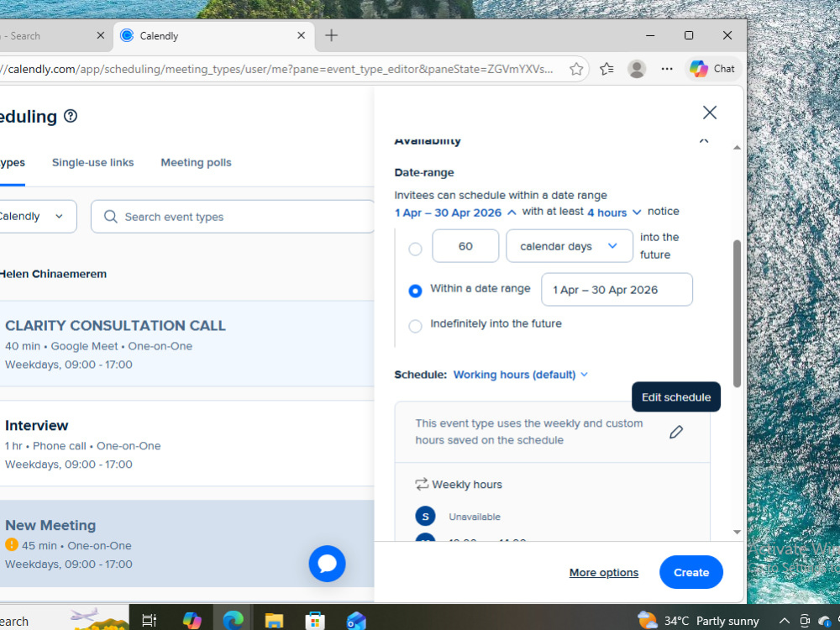This screenshot has width=840, height=630.
Task: Add this page to favorites star icon
Action: point(576,69)
